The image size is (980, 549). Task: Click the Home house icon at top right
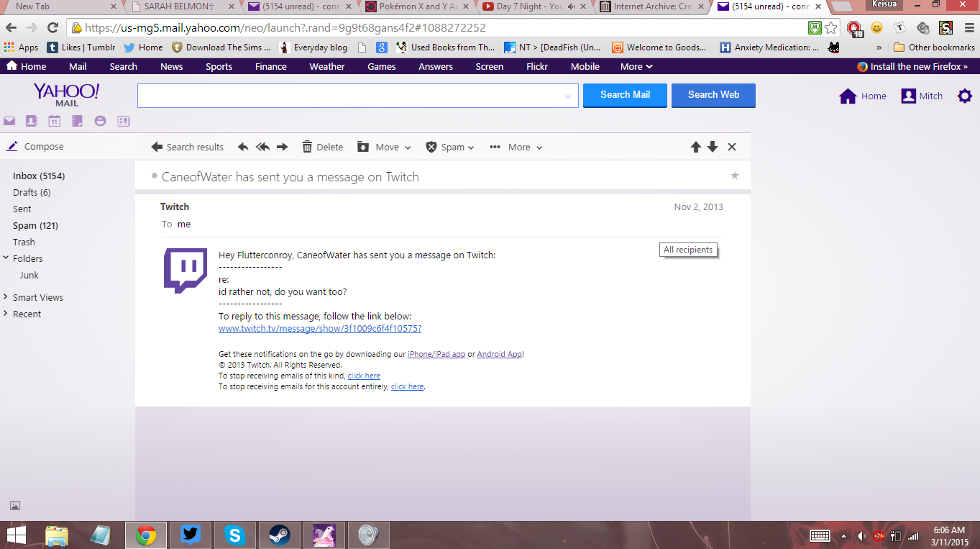848,96
